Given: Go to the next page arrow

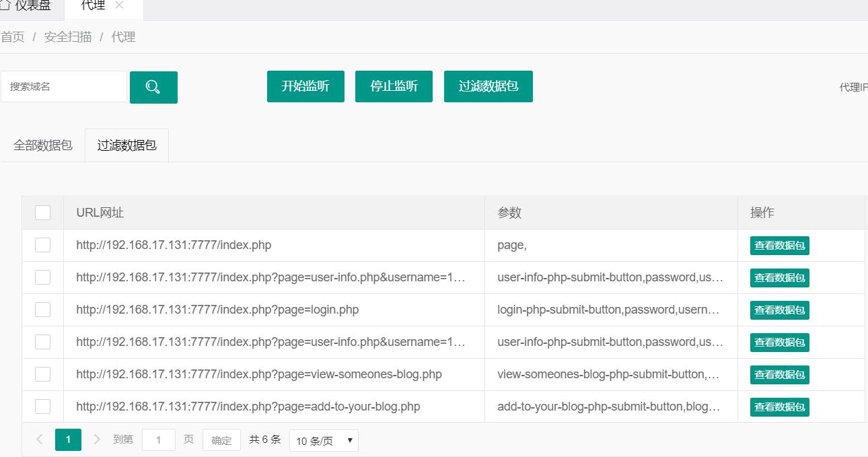Looking at the screenshot, I should [97, 440].
